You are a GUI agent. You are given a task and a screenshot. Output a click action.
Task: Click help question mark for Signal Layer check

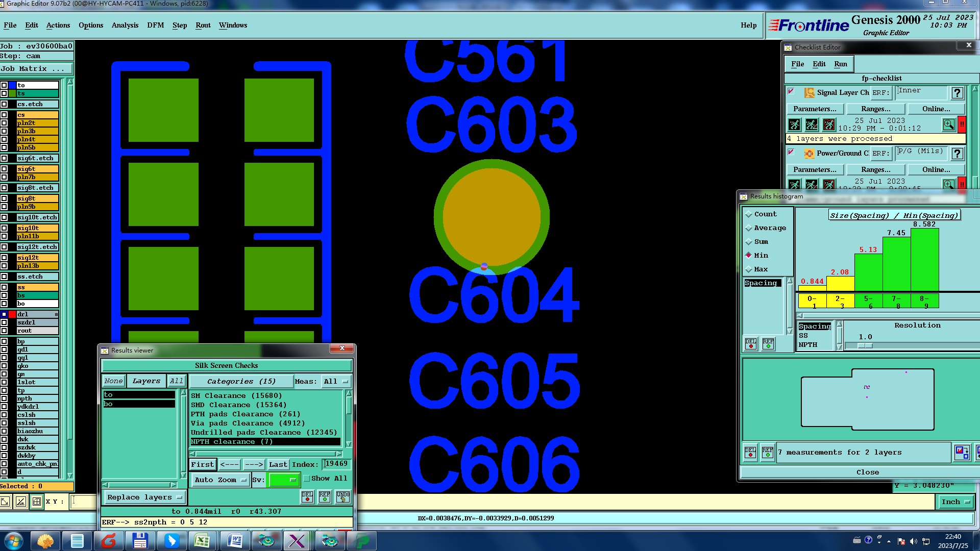(x=957, y=93)
